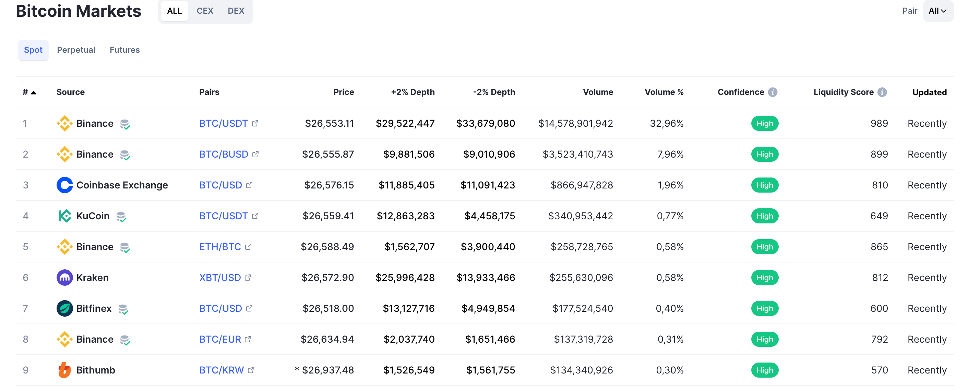Image resolution: width=980 pixels, height=392 pixels.
Task: Select the ALL market type toggle
Action: pos(175,11)
